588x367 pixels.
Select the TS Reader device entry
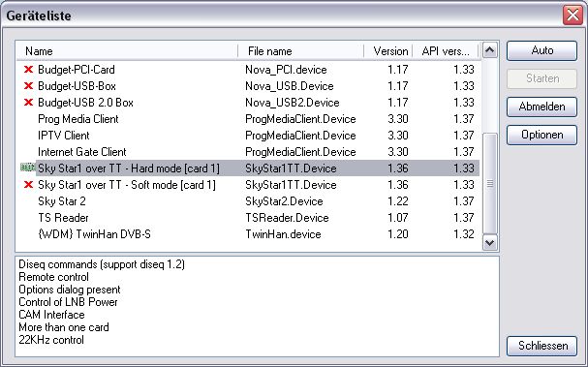[x=248, y=218]
